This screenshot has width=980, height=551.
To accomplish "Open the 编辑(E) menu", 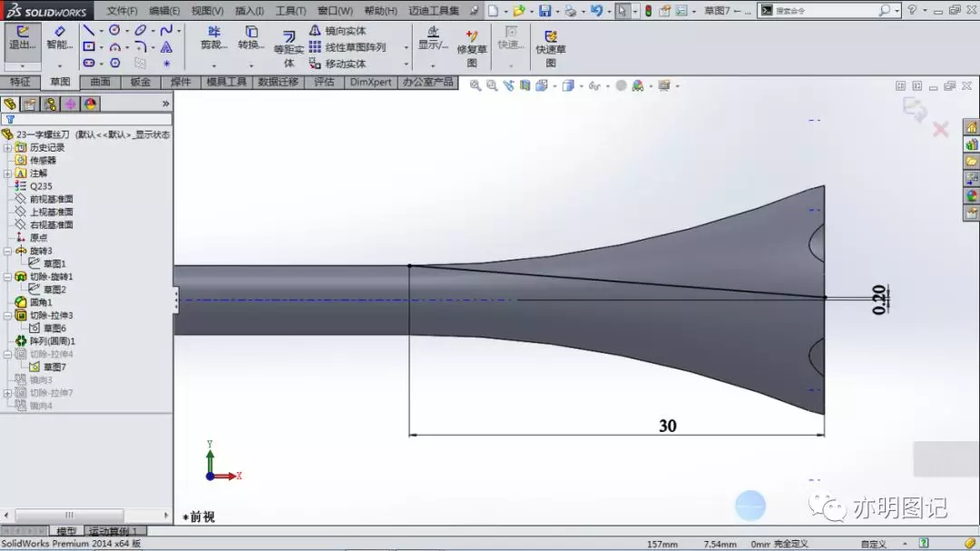I will (164, 11).
